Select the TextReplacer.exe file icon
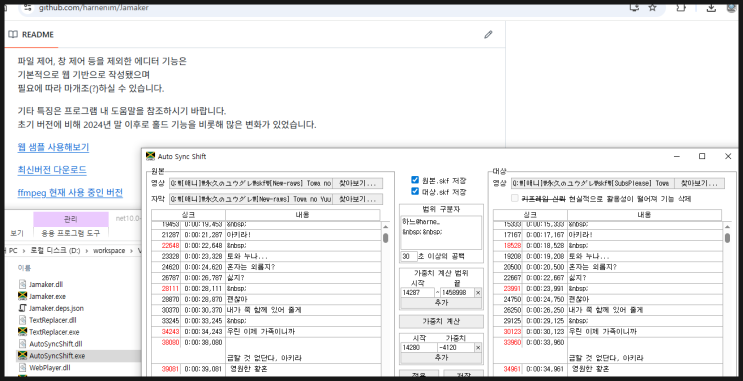The height and width of the screenshot is (381, 743). pyautogui.click(x=22, y=332)
